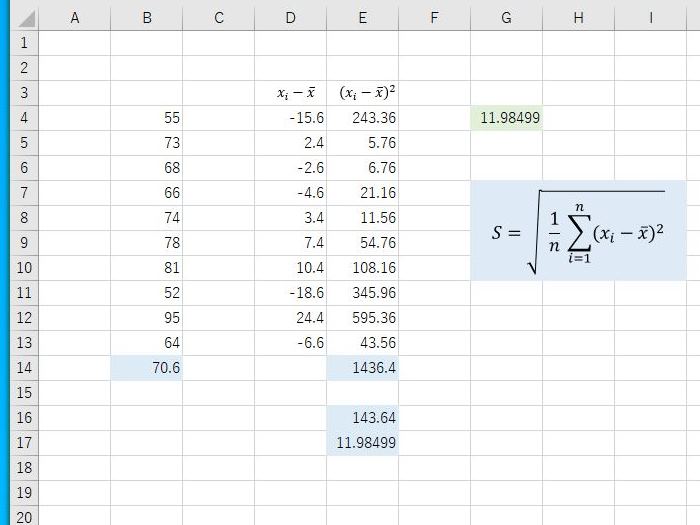The width and height of the screenshot is (700, 525).
Task: Select the mean cell 70.6
Action: point(146,368)
